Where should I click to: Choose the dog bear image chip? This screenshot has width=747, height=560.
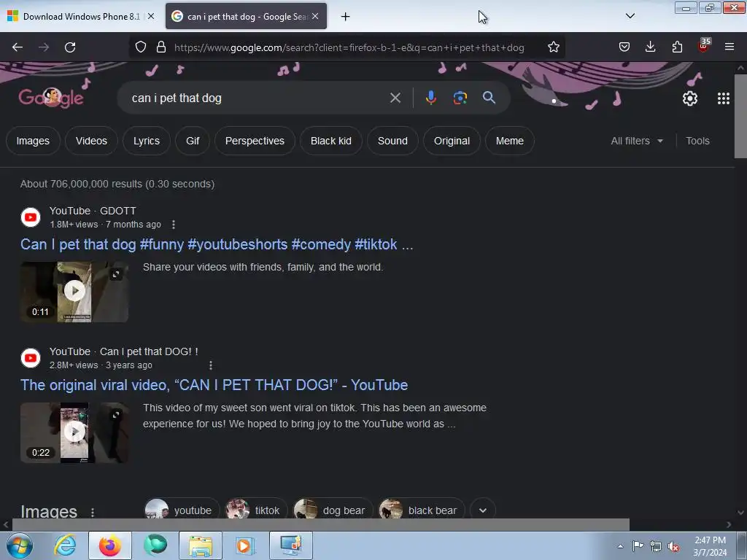click(333, 510)
